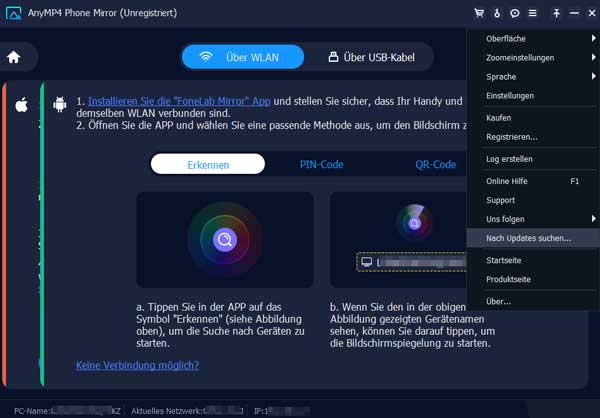The image size is (600, 418).
Task: Open Produktseite from the menu
Action: pyautogui.click(x=533, y=279)
